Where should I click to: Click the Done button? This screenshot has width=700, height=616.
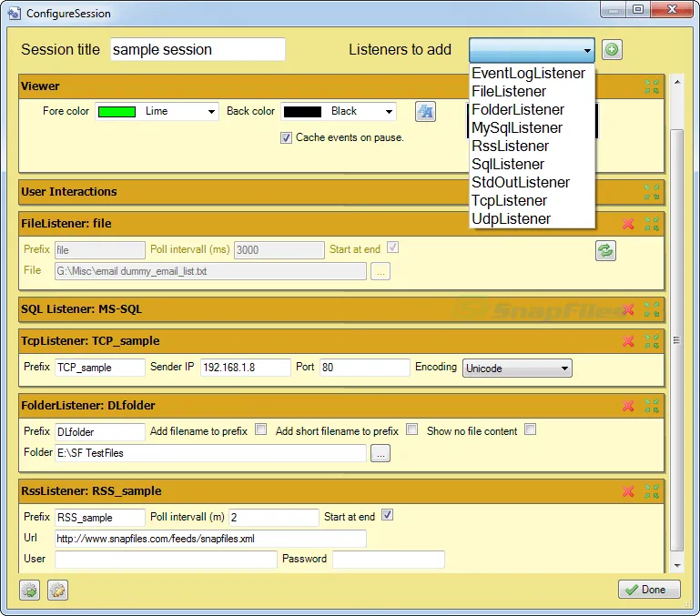pos(649,590)
